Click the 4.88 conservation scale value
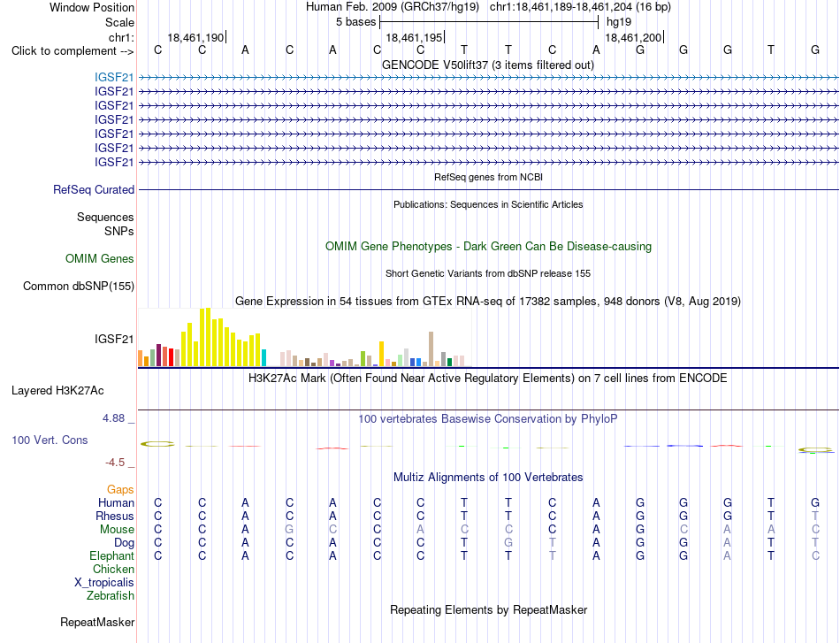 (x=113, y=418)
